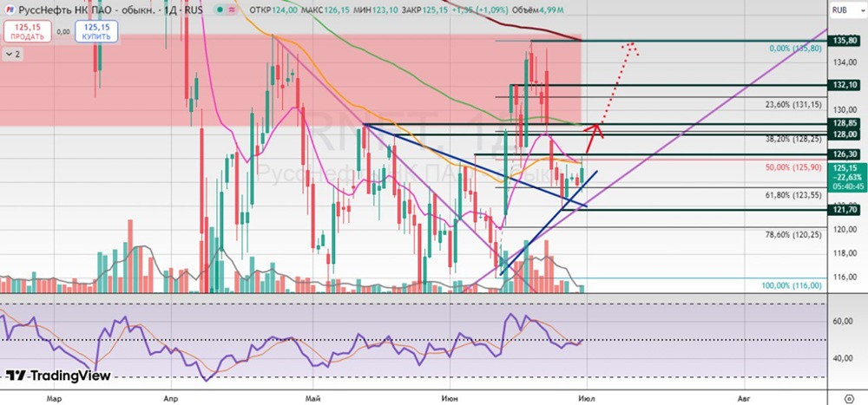Click the Объём 4,99 M volume value
This screenshot has height=405, width=868.
click(537, 10)
